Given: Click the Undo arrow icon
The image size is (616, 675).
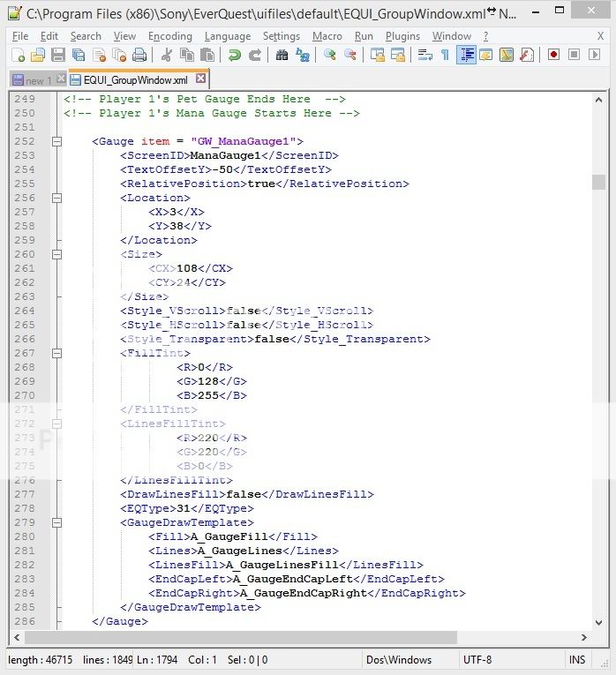Looking at the screenshot, I should (234, 55).
